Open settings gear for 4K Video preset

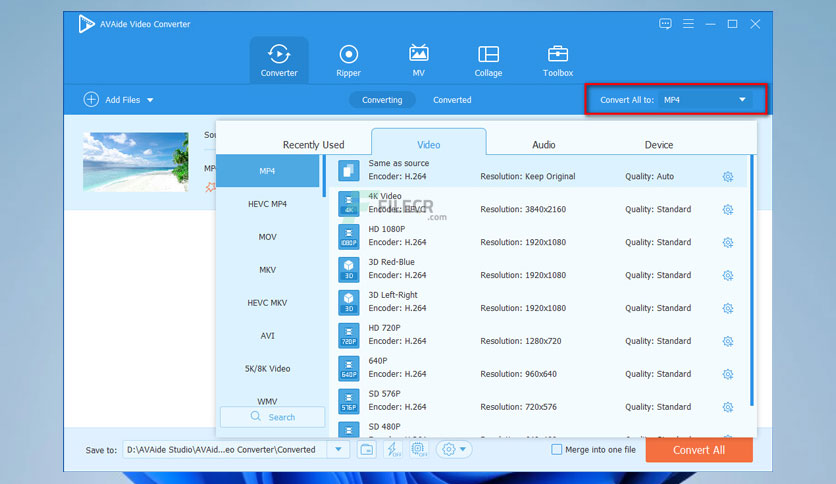[x=728, y=209]
